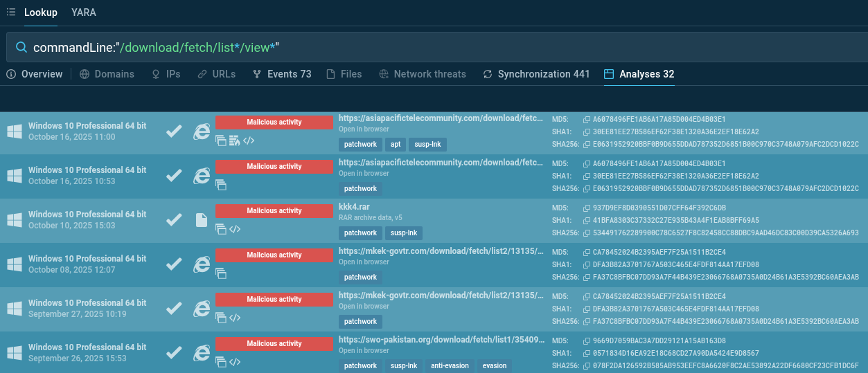Copy the MD5 hash of September 27 10:19 analysis
This screenshot has height=373, width=868.
tap(587, 296)
